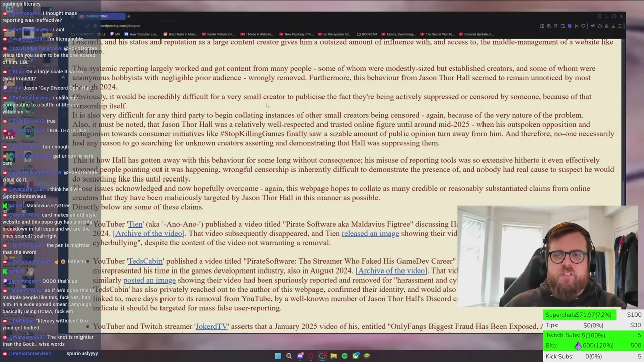Reload the cardposting page
This screenshot has height=362, width=644.
click(x=87, y=26)
